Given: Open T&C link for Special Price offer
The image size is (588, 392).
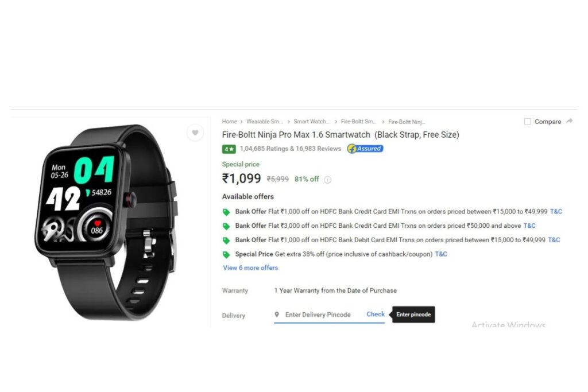Looking at the screenshot, I should 441,254.
